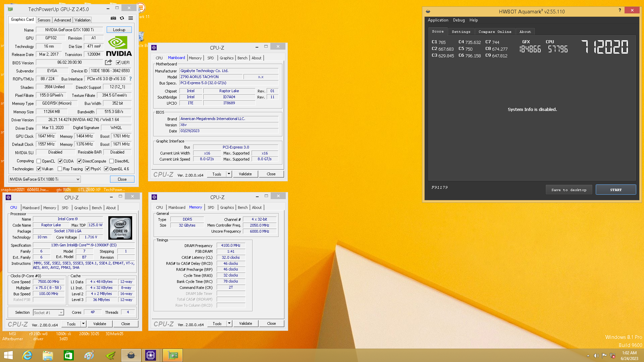
Task: Toggle the CUDA checkbox
Action: (x=60, y=161)
